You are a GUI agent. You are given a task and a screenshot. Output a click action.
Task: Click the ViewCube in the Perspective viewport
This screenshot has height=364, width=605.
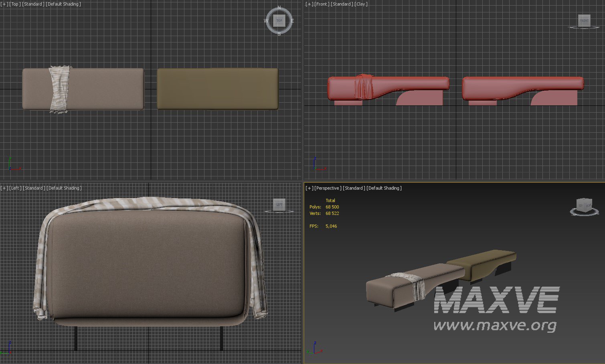pyautogui.click(x=584, y=206)
